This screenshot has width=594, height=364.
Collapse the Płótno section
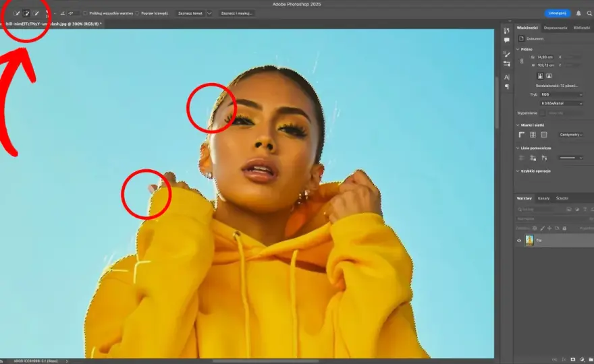click(518, 49)
